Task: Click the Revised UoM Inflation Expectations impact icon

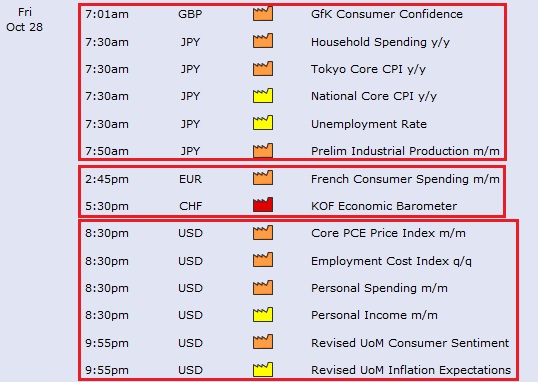Action: click(263, 370)
